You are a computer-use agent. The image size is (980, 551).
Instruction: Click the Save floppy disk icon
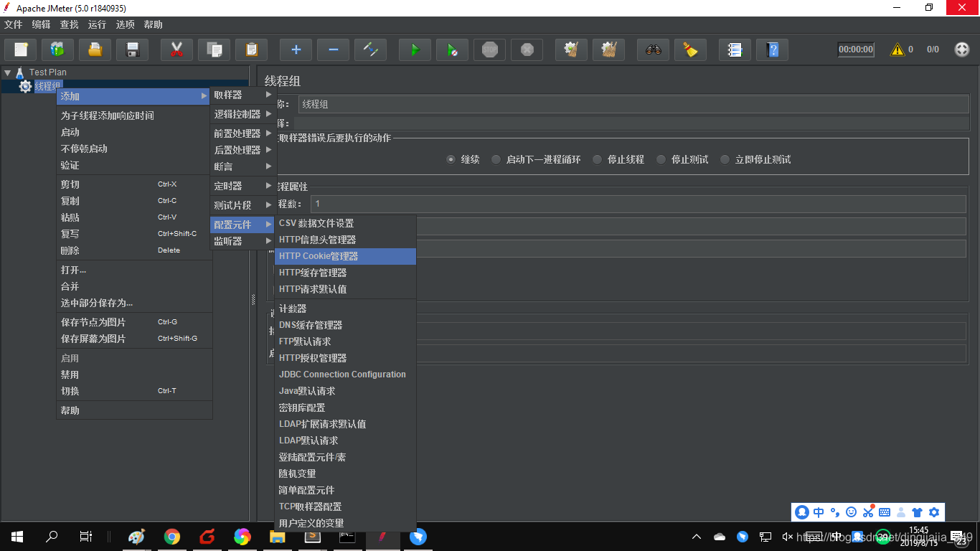click(x=133, y=50)
